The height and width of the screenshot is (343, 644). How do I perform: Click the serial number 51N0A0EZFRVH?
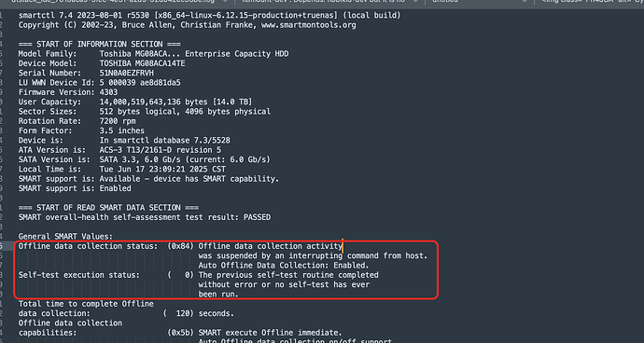pos(127,73)
